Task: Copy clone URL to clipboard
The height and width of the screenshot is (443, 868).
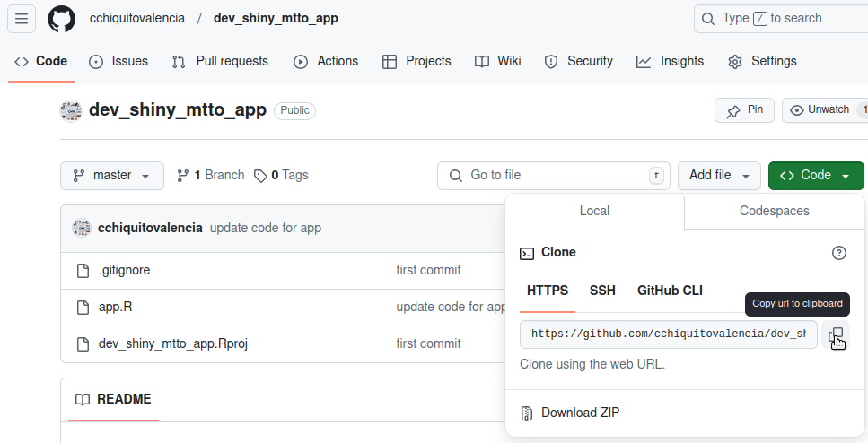Action: point(836,335)
